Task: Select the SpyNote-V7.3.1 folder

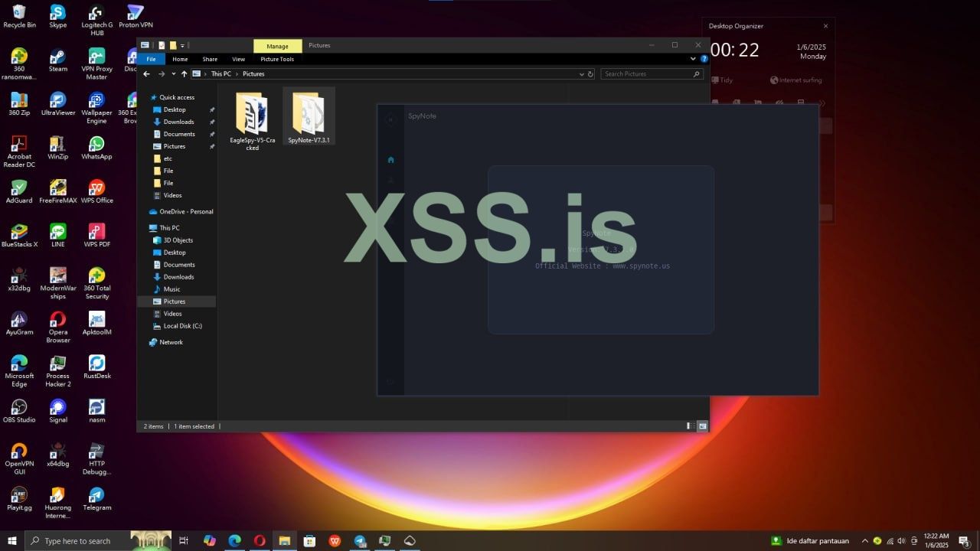Action: pos(309,117)
